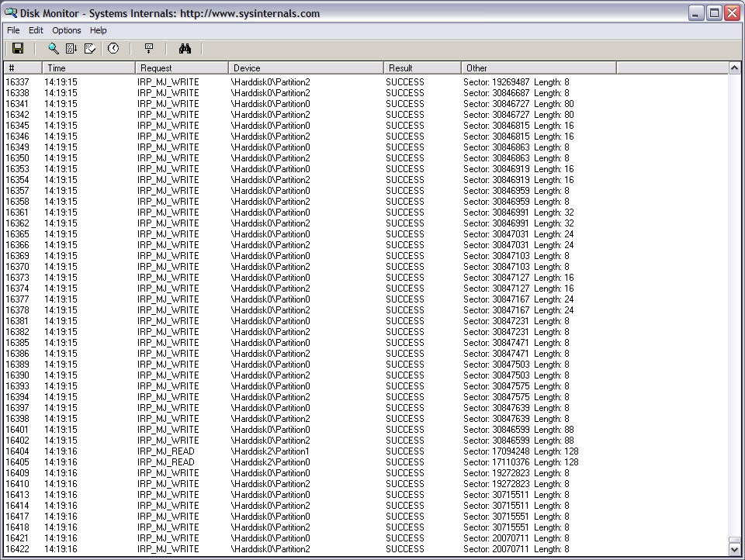The height and width of the screenshot is (560, 745).
Task: Click Other cell in row 16421
Action: 516,538
